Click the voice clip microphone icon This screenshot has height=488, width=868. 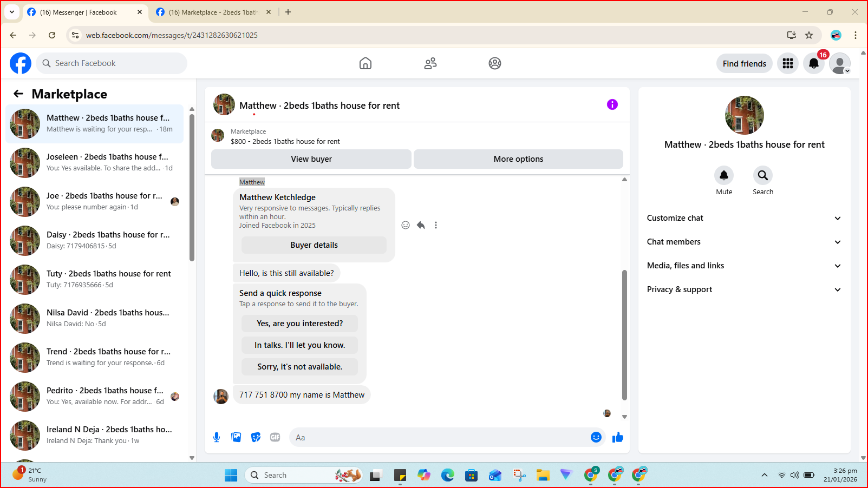(217, 437)
